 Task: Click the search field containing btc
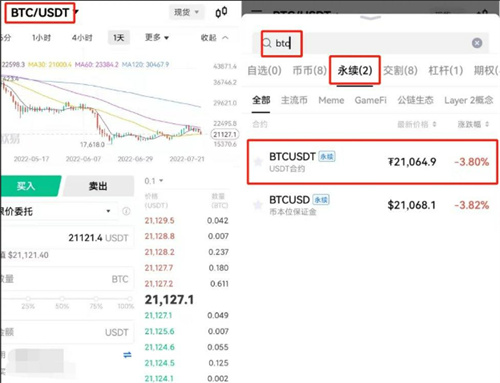pyautogui.click(x=370, y=43)
